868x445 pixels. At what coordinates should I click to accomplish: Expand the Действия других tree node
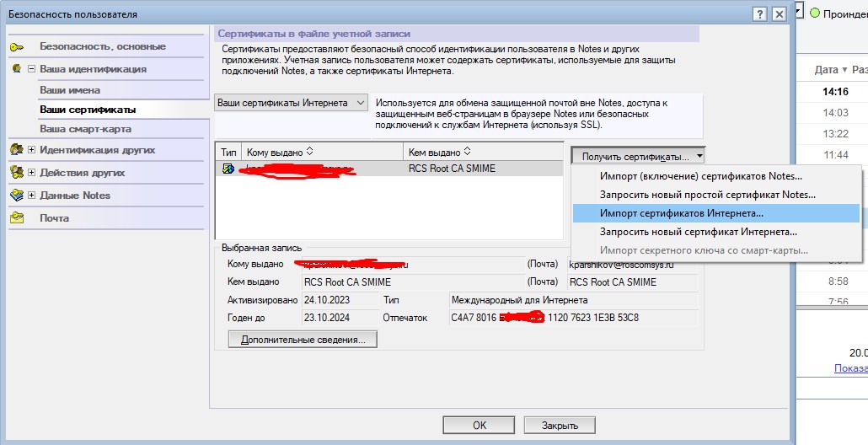point(31,173)
